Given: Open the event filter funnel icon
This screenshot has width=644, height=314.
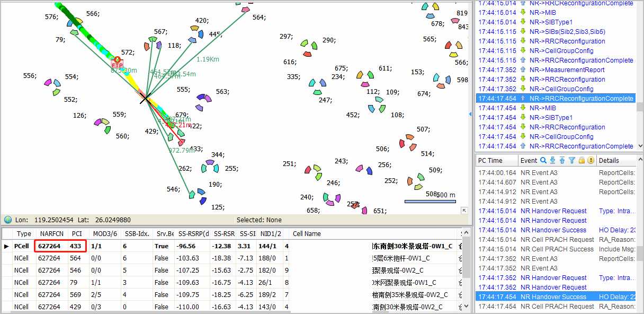Looking at the screenshot, I should pyautogui.click(x=572, y=160).
